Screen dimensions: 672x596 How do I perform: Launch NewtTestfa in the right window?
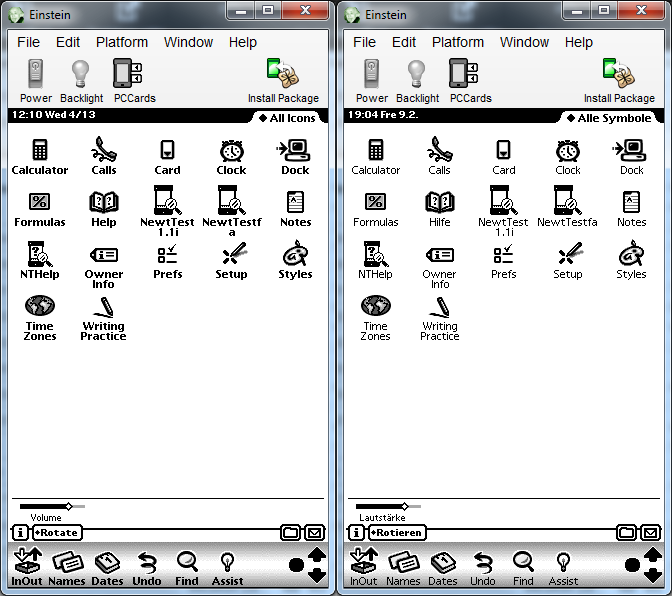tap(567, 206)
